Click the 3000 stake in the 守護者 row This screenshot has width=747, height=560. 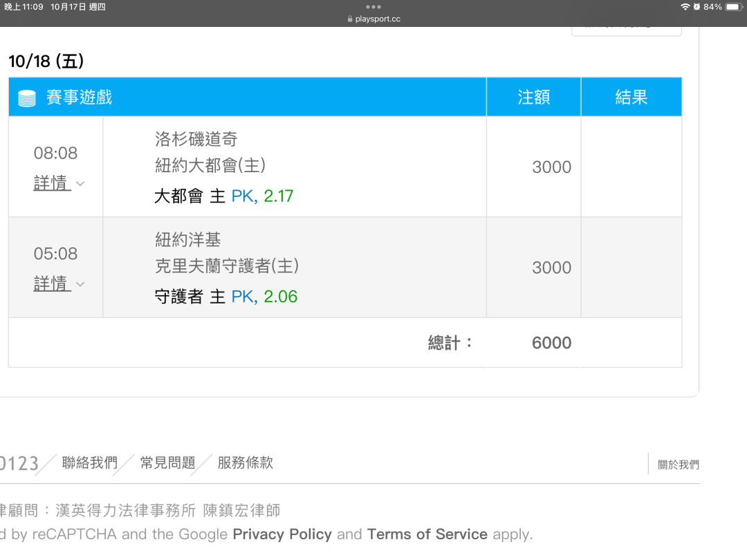click(552, 268)
